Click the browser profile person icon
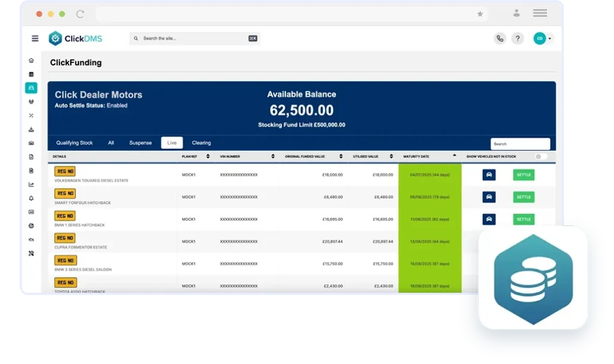This screenshot has height=364, width=614. (516, 13)
